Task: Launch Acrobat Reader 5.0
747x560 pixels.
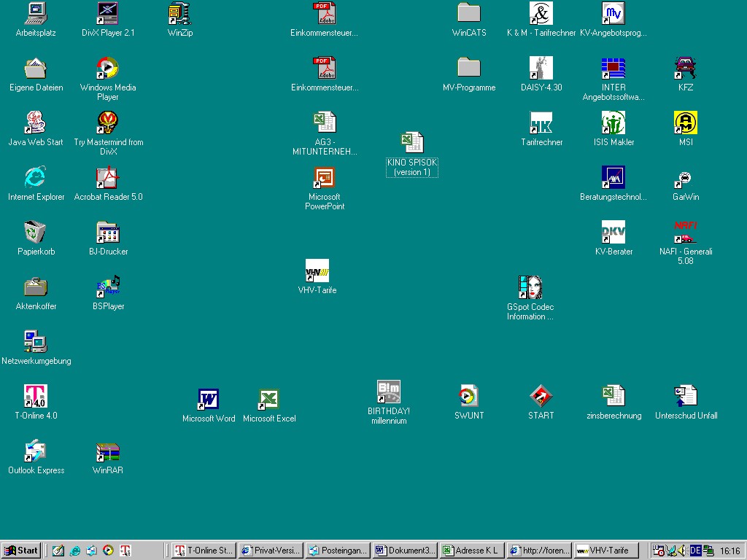Action: [x=108, y=178]
